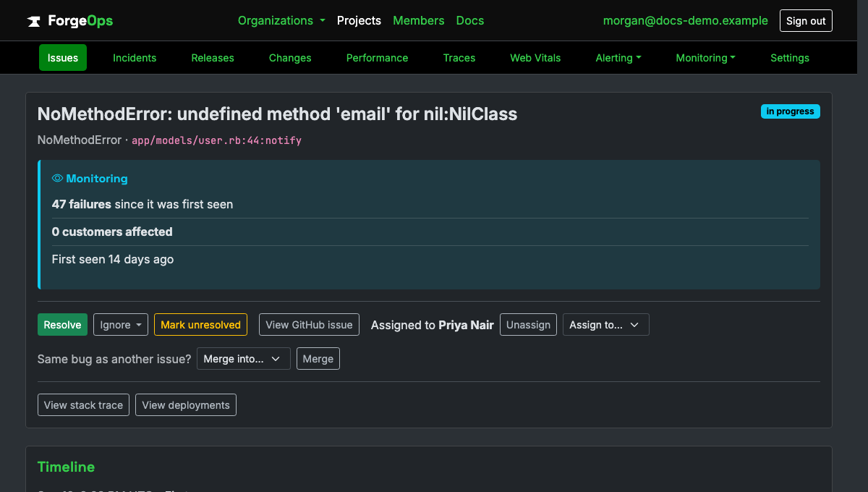This screenshot has height=492, width=868.
Task: Sign out of the account
Action: 806,21
